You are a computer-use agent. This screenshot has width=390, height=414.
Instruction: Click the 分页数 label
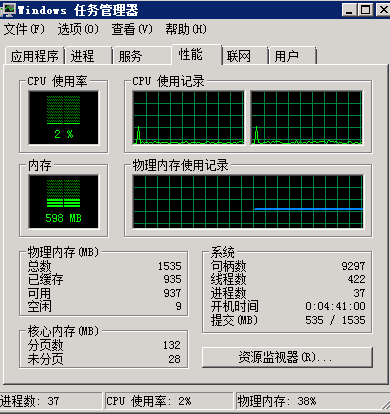(x=45, y=345)
